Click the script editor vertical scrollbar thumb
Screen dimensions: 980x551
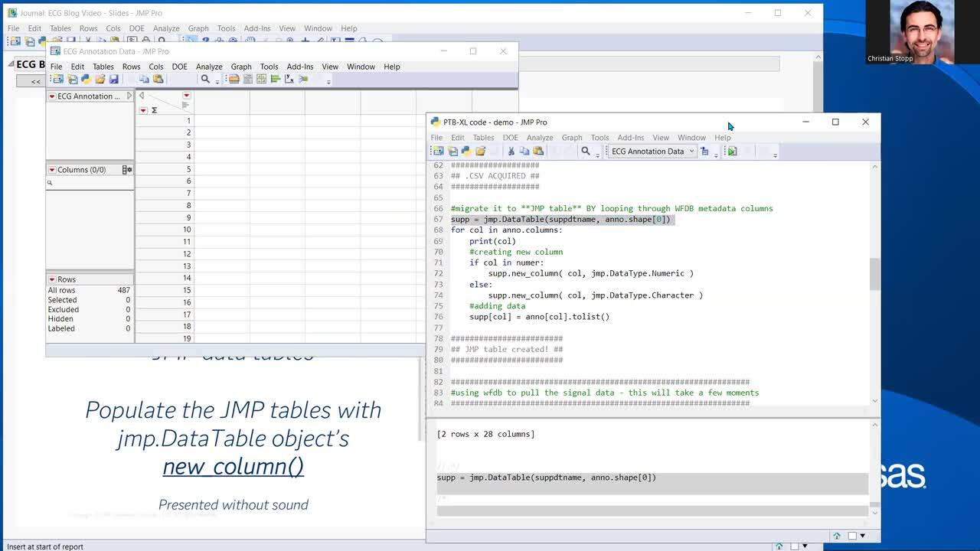pyautogui.click(x=874, y=275)
